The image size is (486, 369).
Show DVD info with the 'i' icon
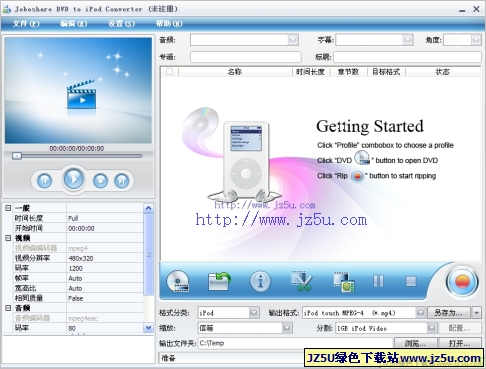260,281
